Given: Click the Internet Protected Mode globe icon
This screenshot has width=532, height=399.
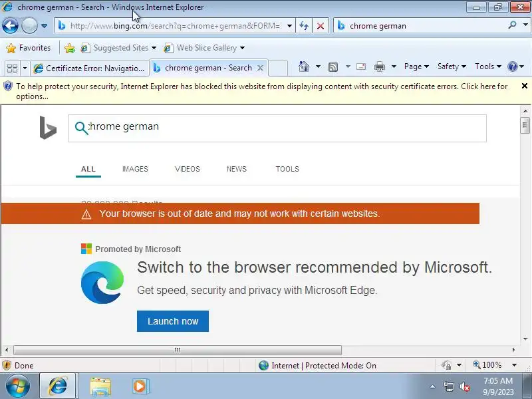Looking at the screenshot, I should click(x=263, y=365).
